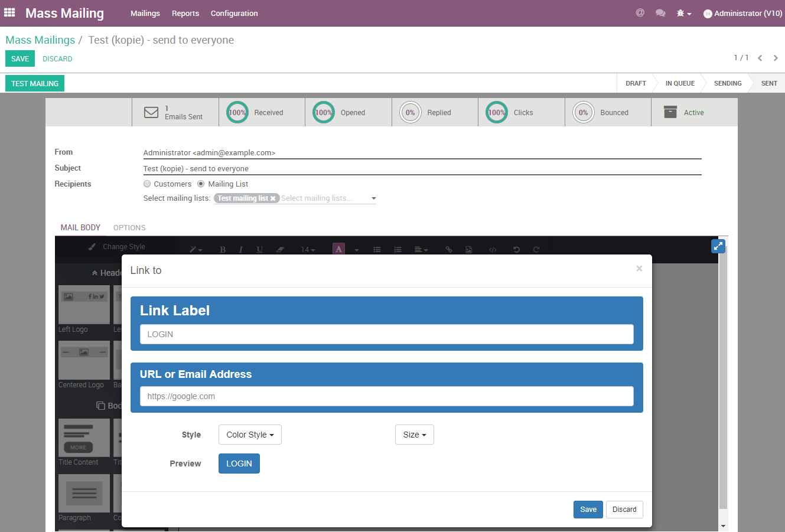Open the Size dropdown
The width and height of the screenshot is (785, 532).
(414, 434)
